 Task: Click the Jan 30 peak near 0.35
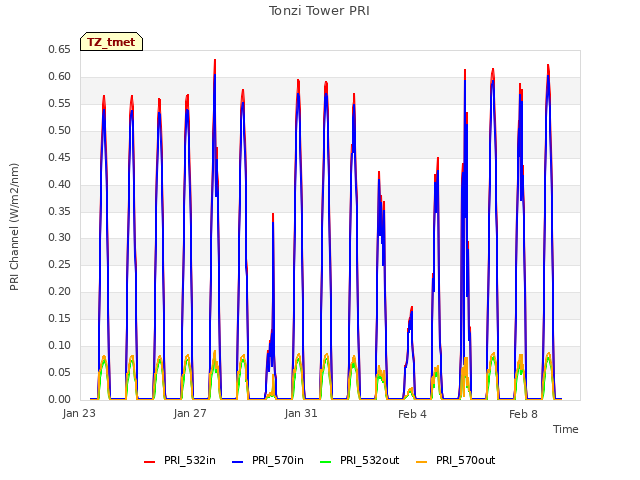click(273, 214)
